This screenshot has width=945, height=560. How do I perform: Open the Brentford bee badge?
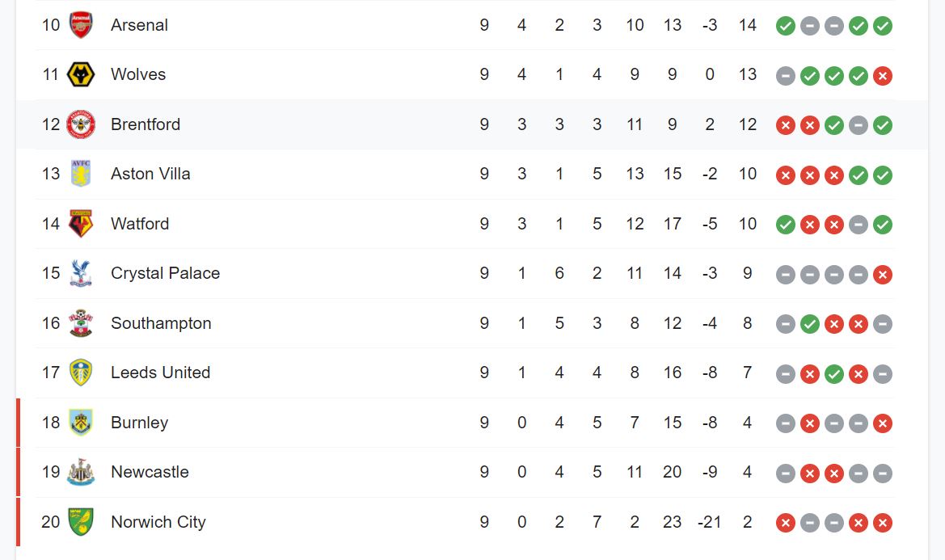tap(81, 124)
